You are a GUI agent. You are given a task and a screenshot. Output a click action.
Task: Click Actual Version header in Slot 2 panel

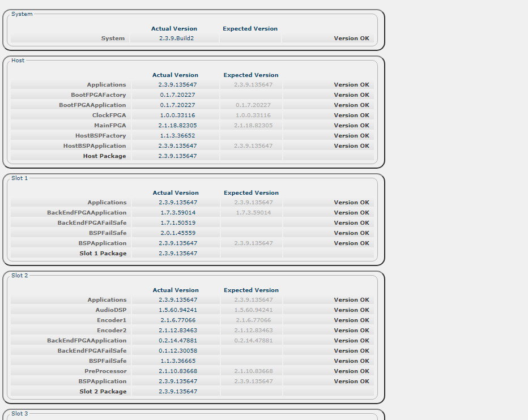coord(176,290)
